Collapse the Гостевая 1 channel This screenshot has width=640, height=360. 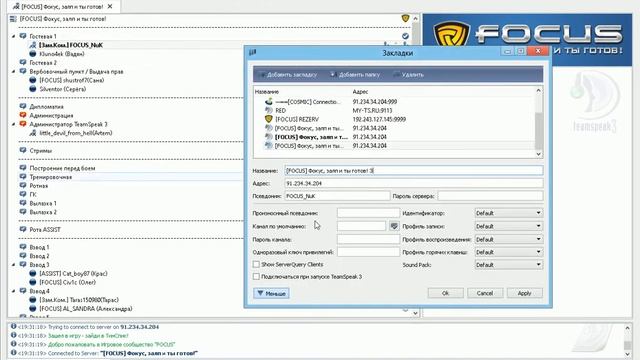tap(13, 36)
